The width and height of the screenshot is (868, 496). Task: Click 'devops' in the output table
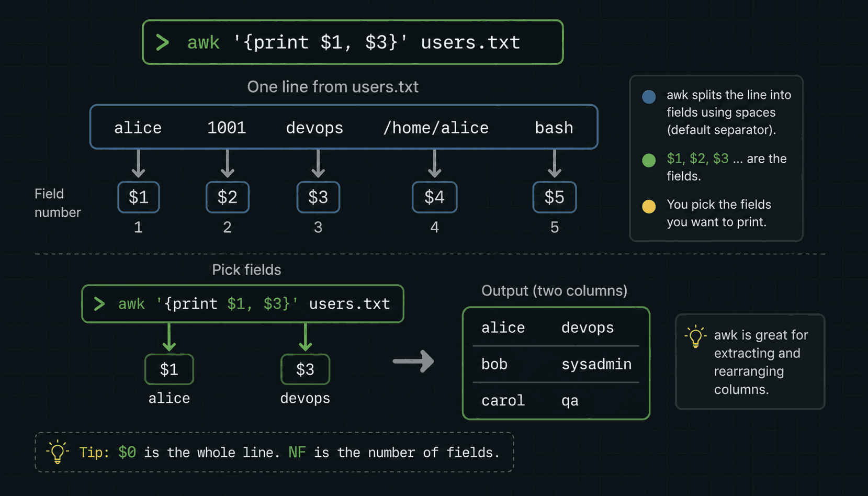(x=588, y=329)
